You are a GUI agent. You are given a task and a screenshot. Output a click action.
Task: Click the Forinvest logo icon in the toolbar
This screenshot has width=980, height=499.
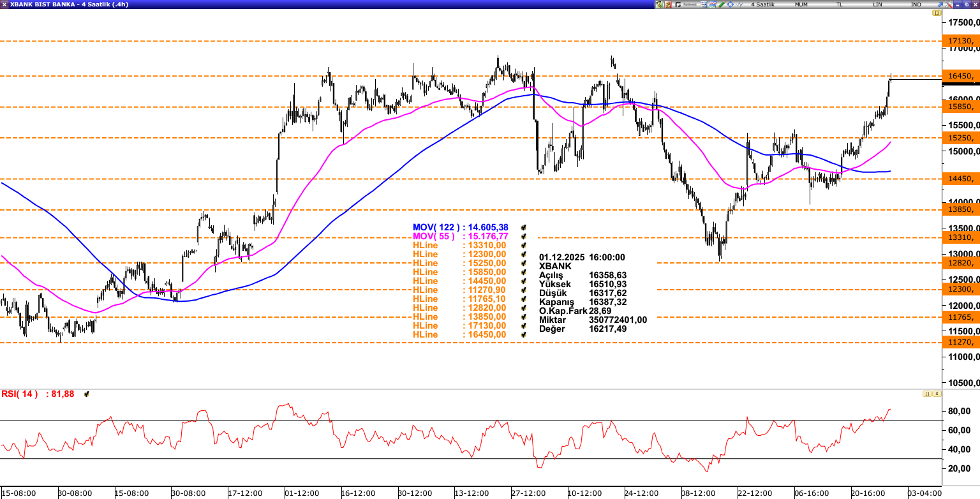pyautogui.click(x=678, y=4)
